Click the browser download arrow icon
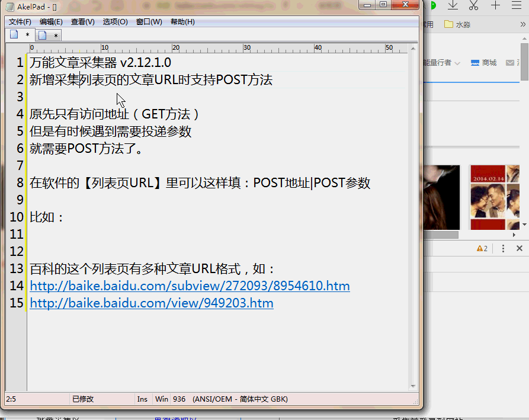 point(453,5)
